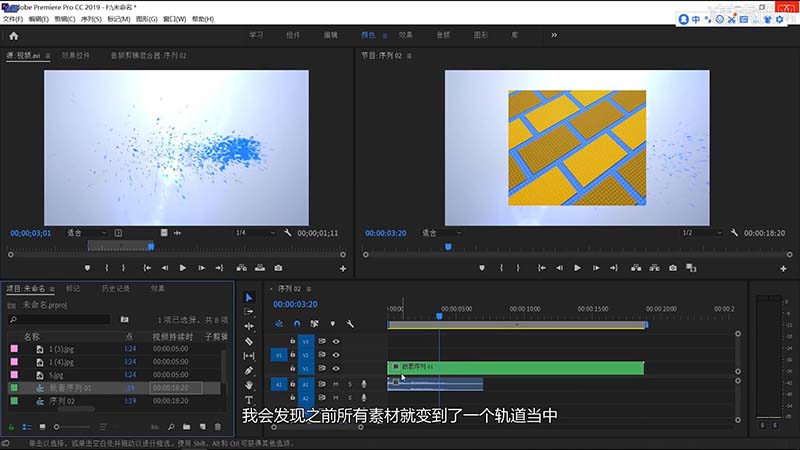
Task: Switch to the 历史记录 tab
Action: coord(115,288)
